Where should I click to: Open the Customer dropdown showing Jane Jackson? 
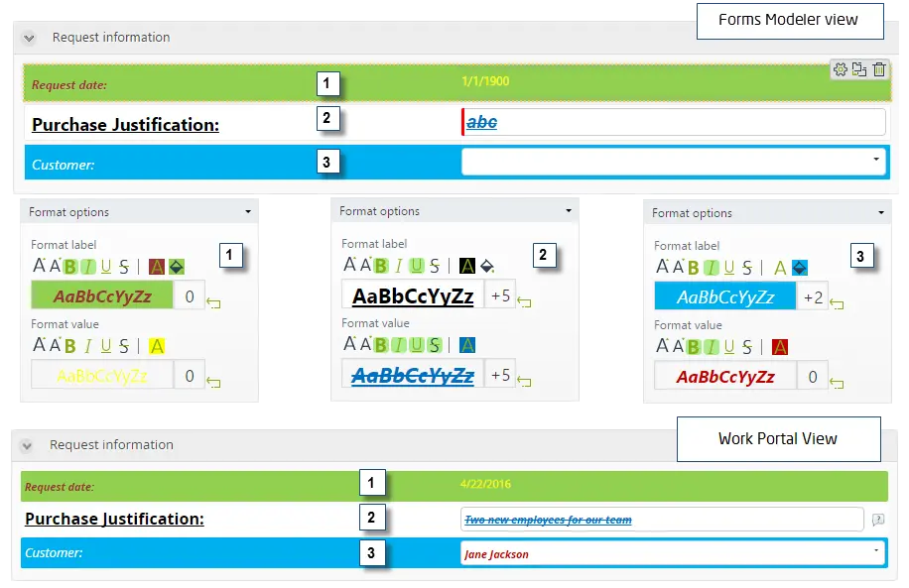tap(673, 554)
